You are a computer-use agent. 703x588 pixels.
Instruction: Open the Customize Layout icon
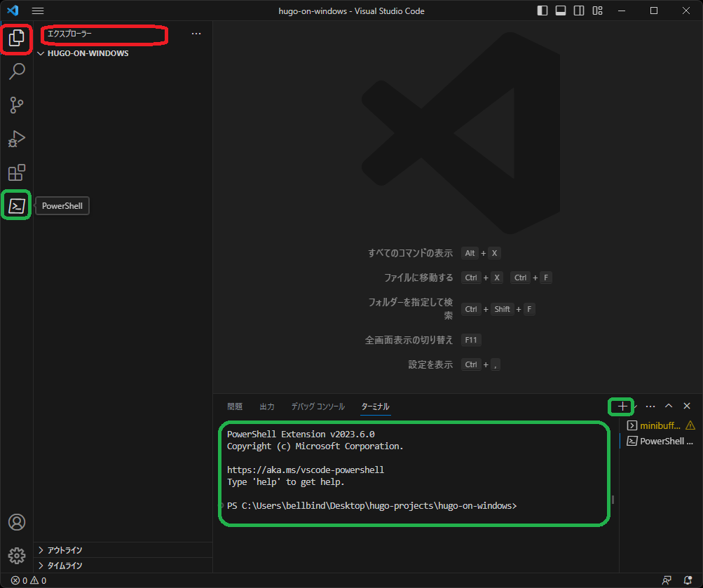[597, 11]
